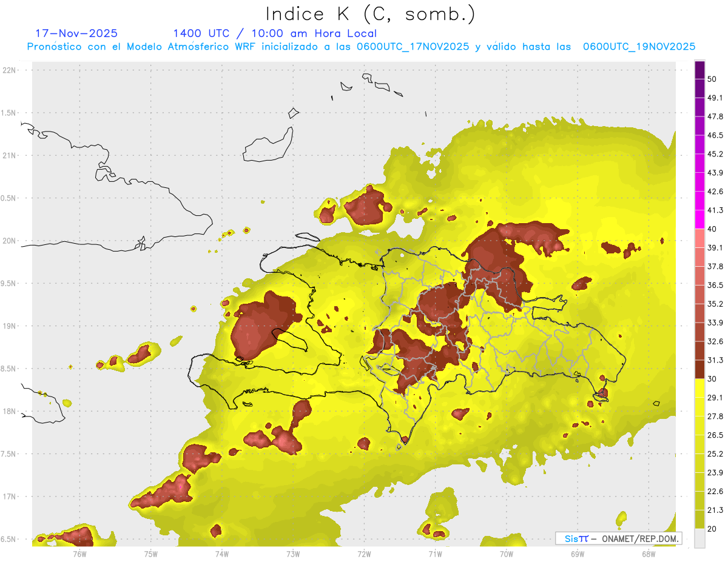The image size is (728, 562).
Task: Click the longitude axis label '75W'
Action: [x=151, y=554]
